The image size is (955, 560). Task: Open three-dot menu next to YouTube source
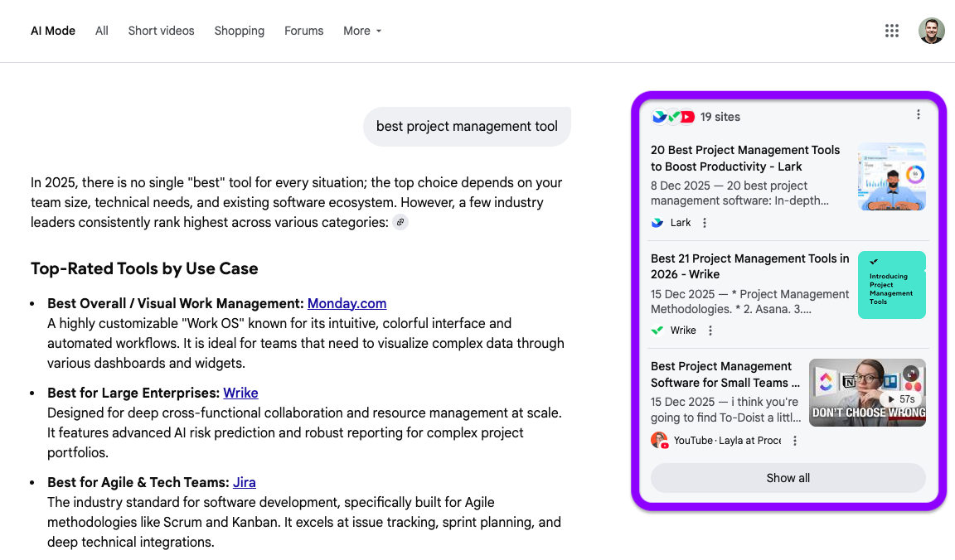pyautogui.click(x=795, y=441)
